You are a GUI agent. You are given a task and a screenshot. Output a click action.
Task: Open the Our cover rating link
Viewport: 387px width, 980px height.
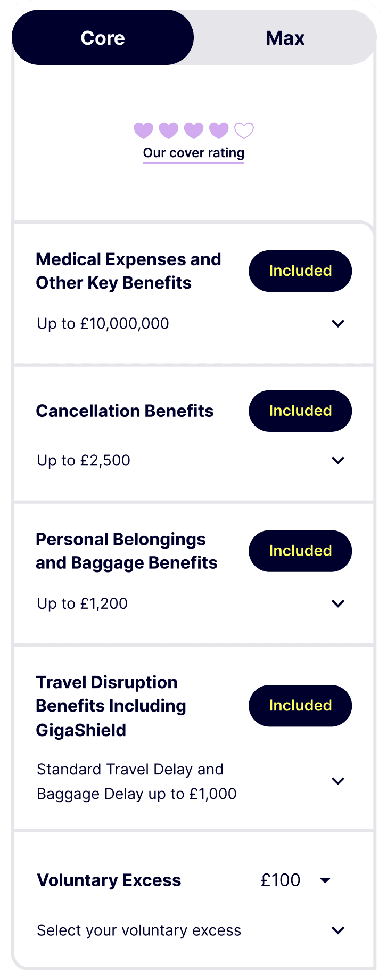193,153
